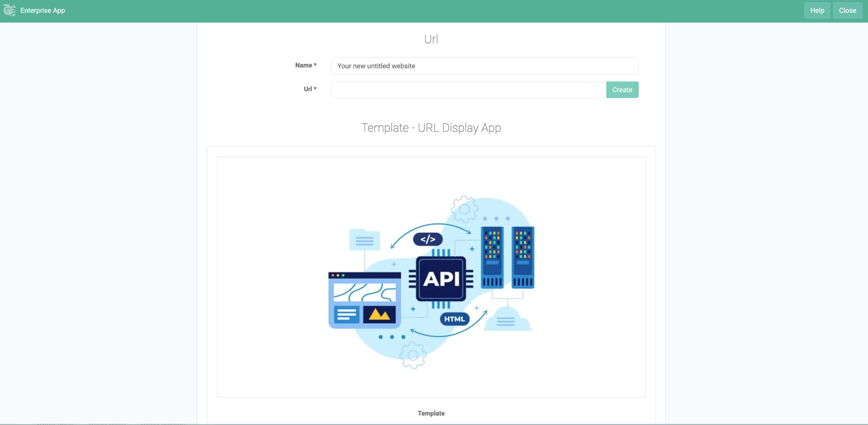The height and width of the screenshot is (425, 868).
Task: Click the Template caption below the image
Action: point(431,413)
